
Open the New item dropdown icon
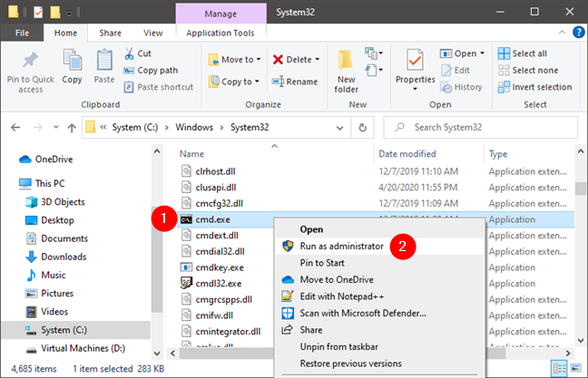[374, 53]
